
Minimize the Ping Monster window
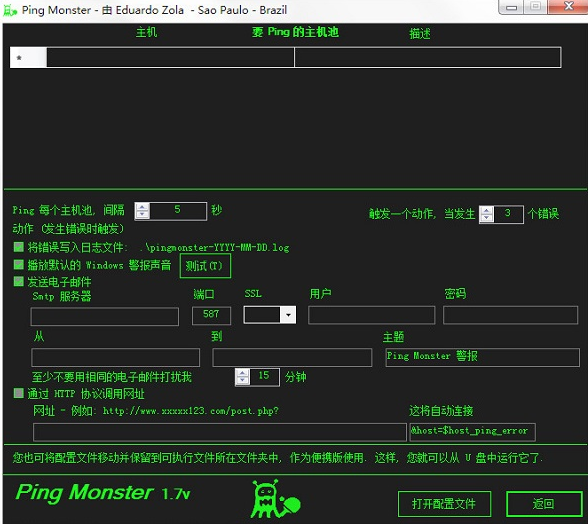[511, 7]
